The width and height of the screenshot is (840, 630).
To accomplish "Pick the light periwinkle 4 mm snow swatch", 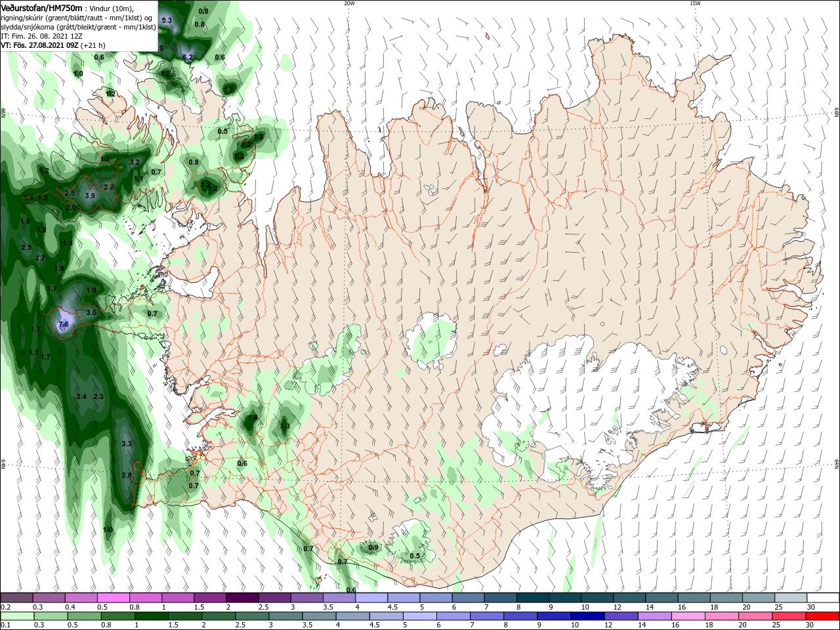I will coord(371,598).
